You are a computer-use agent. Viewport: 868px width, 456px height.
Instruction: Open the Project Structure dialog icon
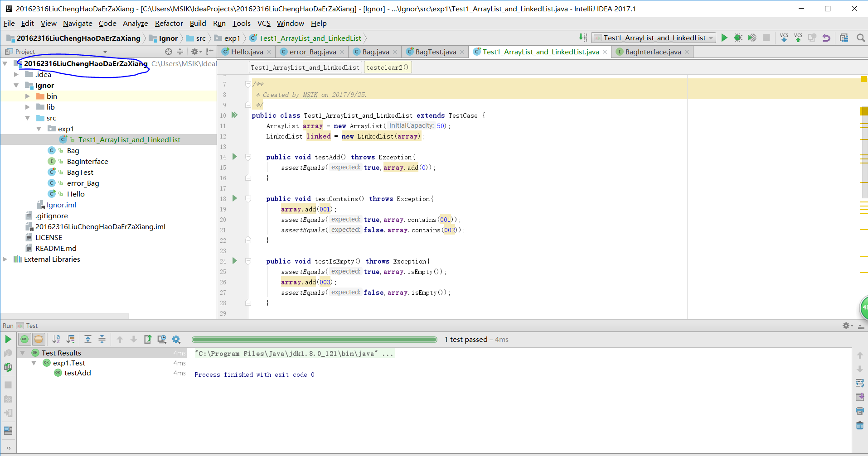point(844,38)
